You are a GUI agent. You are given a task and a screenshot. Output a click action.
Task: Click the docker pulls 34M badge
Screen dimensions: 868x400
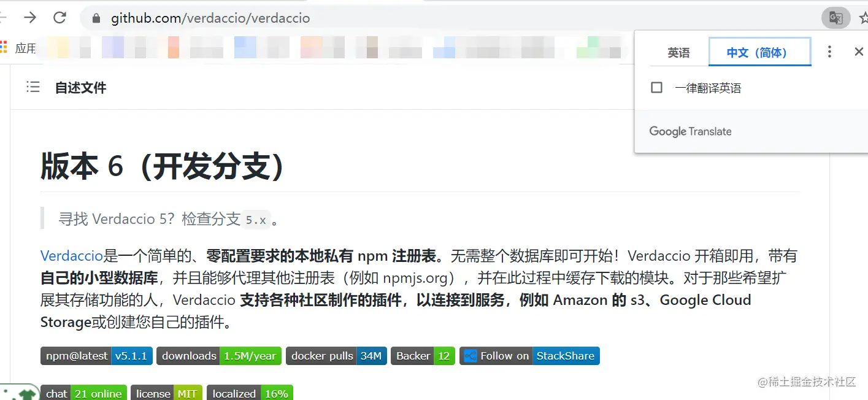tap(336, 356)
